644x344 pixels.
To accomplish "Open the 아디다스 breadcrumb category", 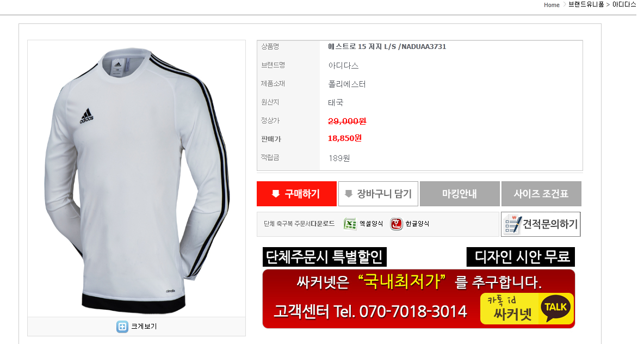I will 624,4.
